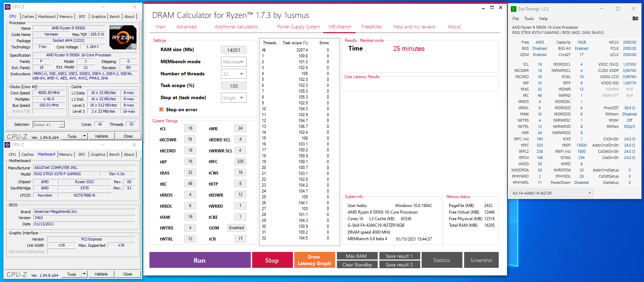Click the ZenTimings camera screenshot icon
The image size is (644, 282).
(635, 18)
